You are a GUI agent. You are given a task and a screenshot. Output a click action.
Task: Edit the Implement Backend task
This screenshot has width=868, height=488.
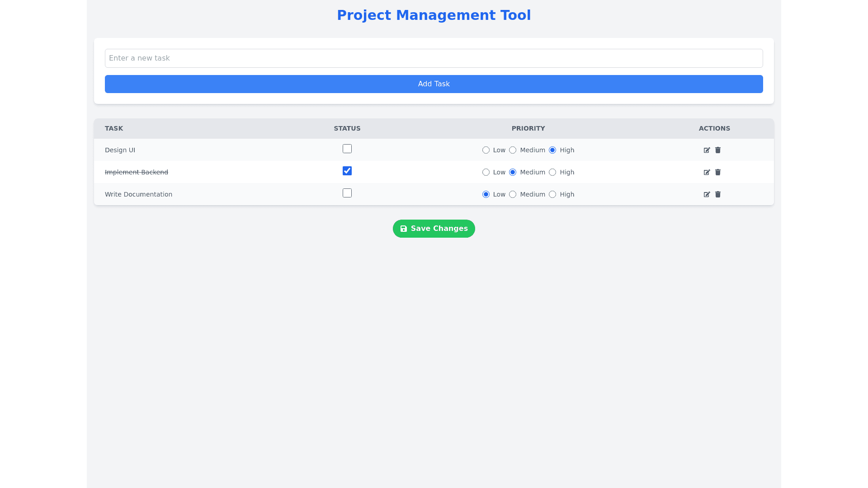point(707,172)
